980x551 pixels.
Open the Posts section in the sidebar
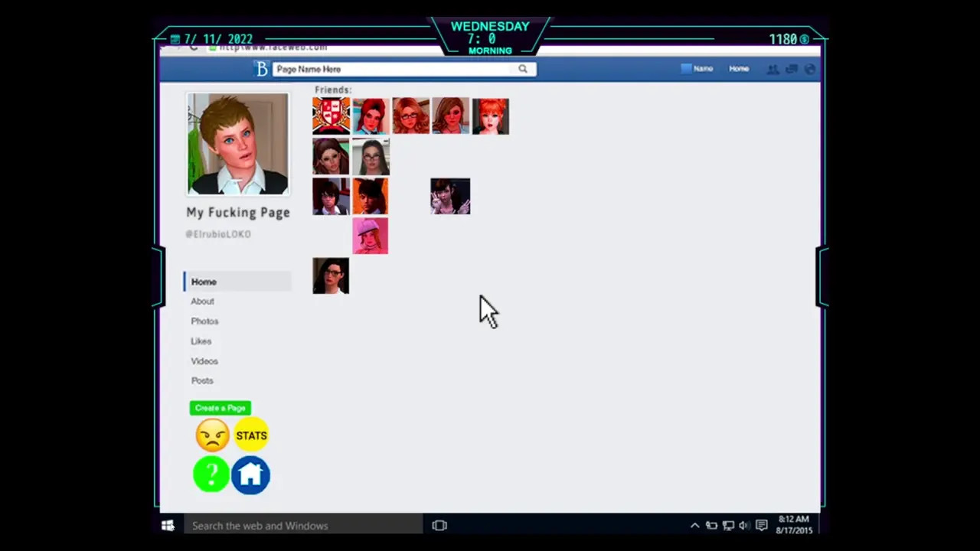(x=202, y=380)
